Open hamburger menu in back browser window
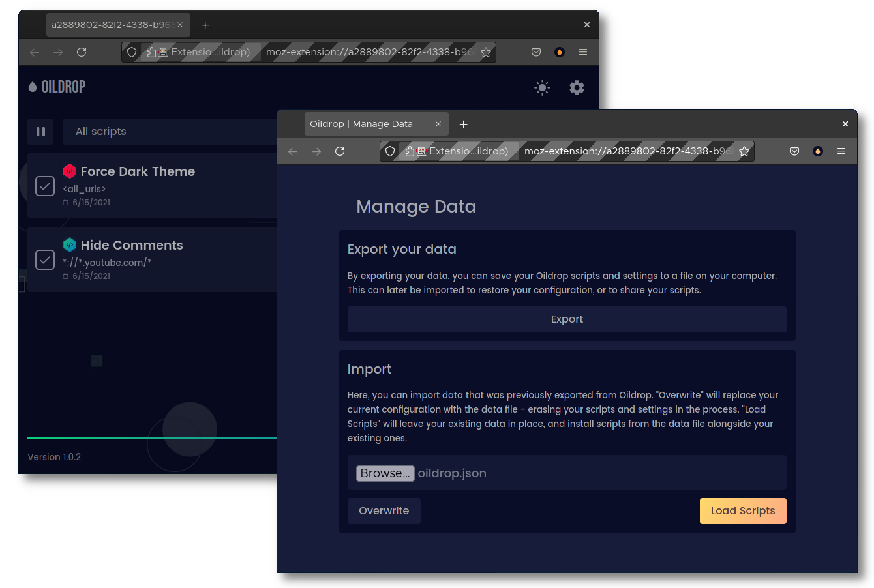The width and height of the screenshot is (874, 588). [583, 52]
